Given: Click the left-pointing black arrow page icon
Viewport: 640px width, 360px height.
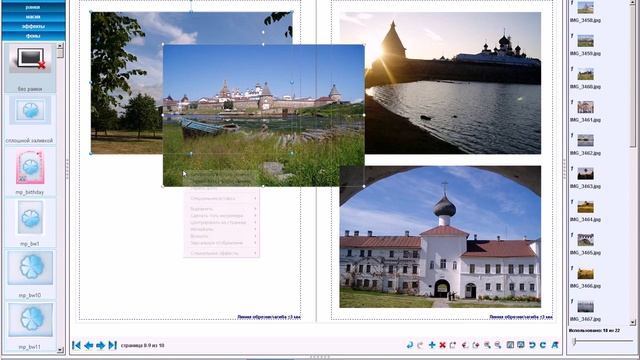Looking at the screenshot, I should [x=465, y=345].
